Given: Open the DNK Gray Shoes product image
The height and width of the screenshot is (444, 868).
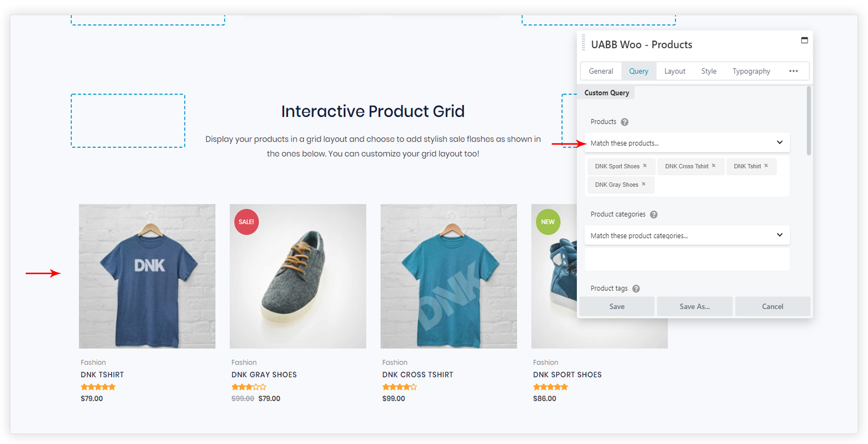Looking at the screenshot, I should tap(298, 276).
